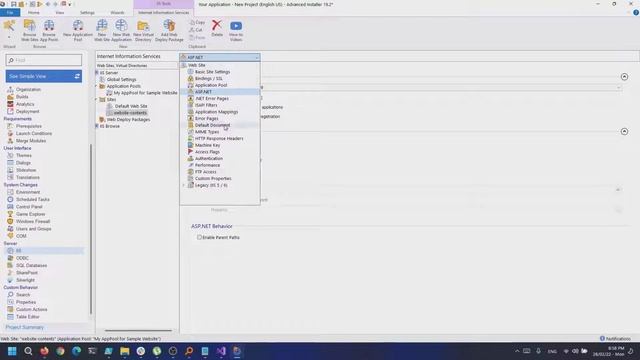
Task: Select Authentication entry
Action: tap(209, 158)
